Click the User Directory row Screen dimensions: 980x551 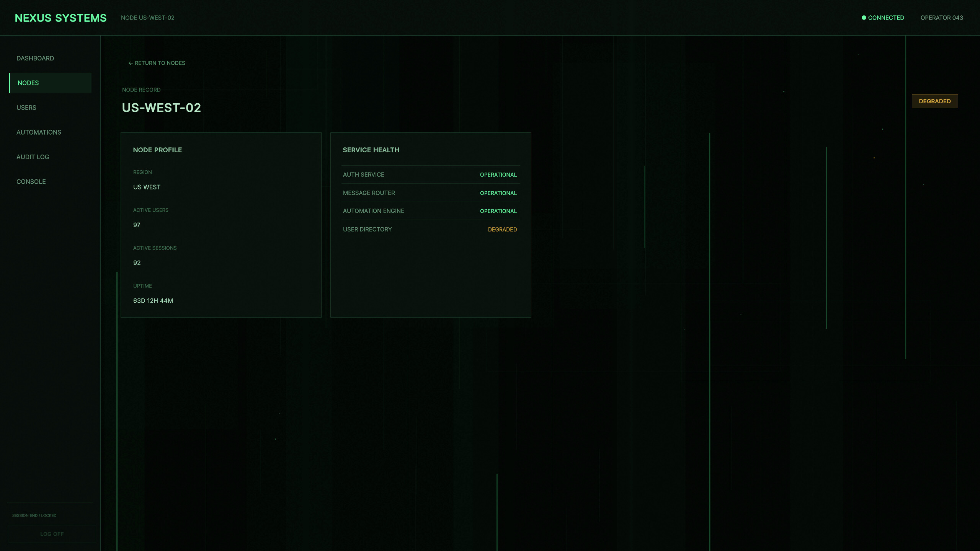[431, 229]
